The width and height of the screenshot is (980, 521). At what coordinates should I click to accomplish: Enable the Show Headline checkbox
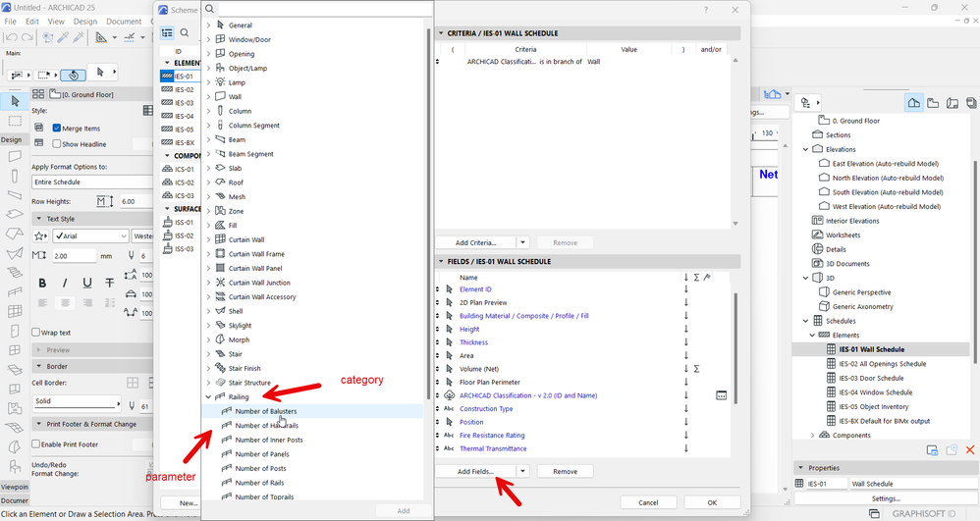[57, 143]
